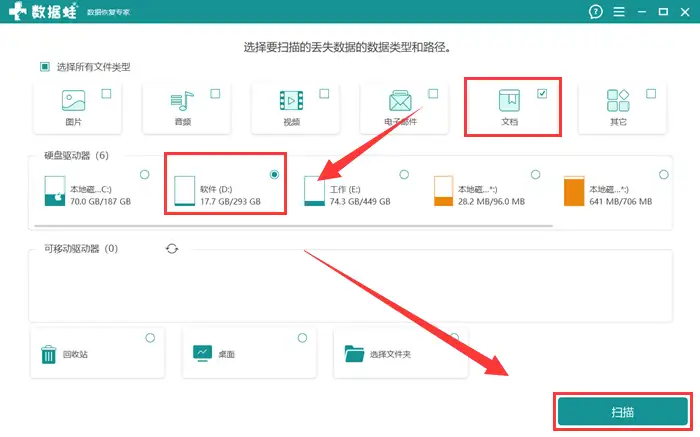Click the 工作 (E:) drive icon
This screenshot has height=437, width=700.
(x=314, y=191)
